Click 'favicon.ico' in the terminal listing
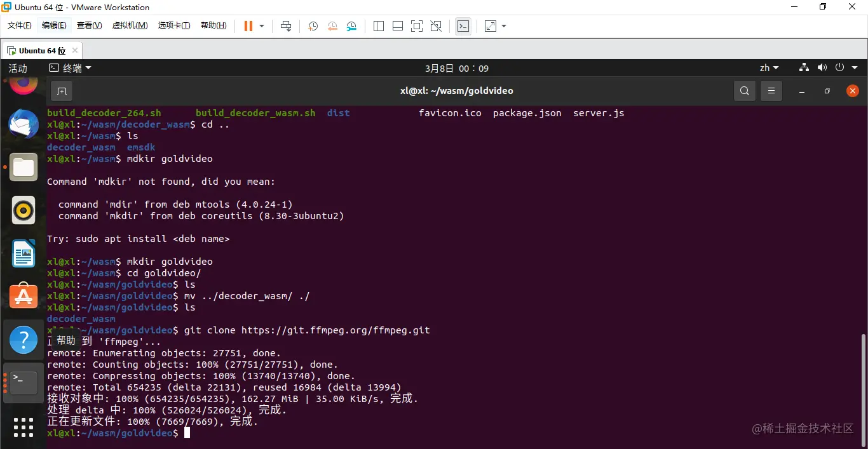 click(450, 113)
